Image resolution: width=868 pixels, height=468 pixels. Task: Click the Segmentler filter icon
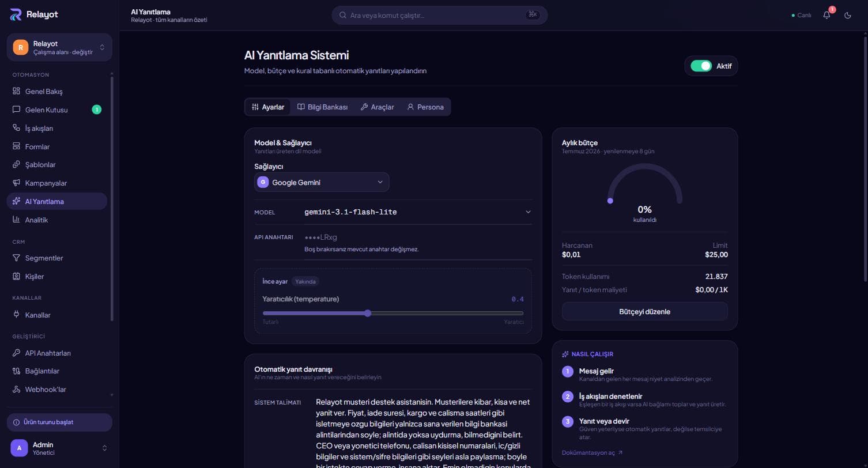click(16, 258)
